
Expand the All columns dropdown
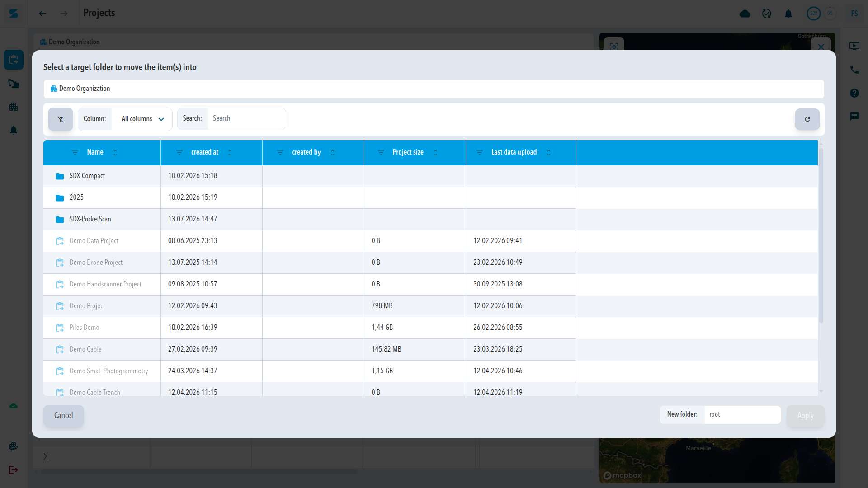pyautogui.click(x=142, y=119)
